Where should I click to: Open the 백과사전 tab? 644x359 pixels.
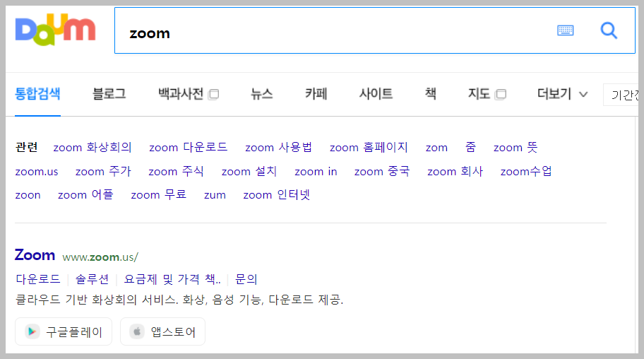[x=189, y=94]
